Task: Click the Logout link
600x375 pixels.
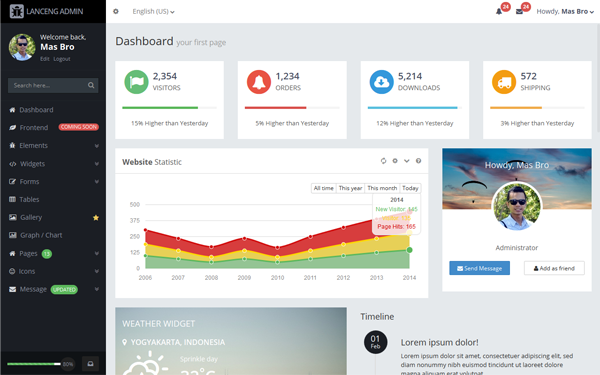Action: tap(62, 59)
